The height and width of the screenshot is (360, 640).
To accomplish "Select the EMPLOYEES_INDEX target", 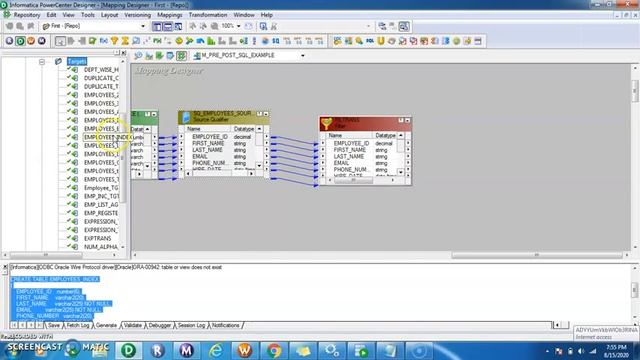I will [x=107, y=137].
